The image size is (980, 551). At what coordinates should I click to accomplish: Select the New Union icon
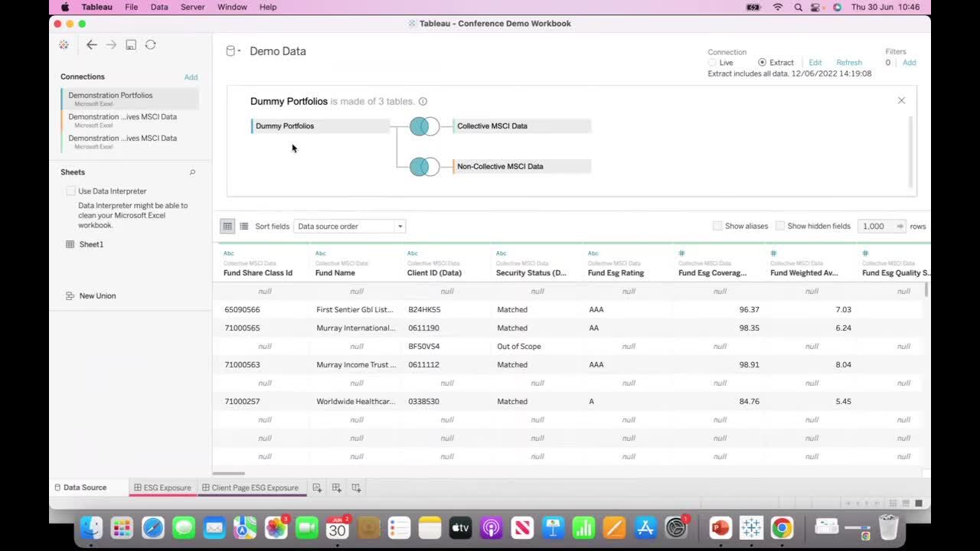click(x=70, y=295)
